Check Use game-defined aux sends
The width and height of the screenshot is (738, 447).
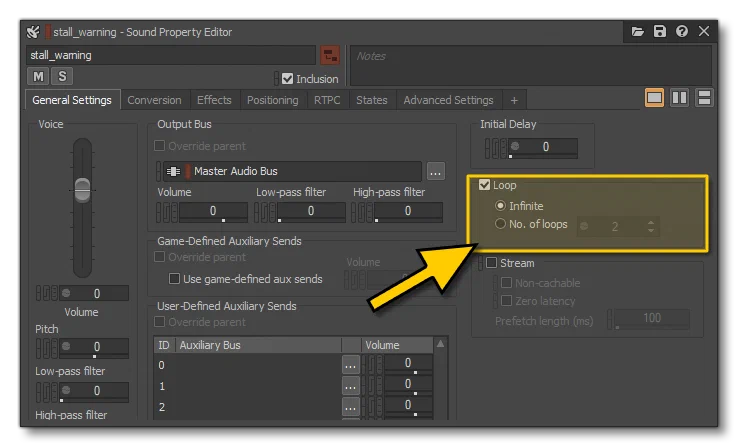174,279
